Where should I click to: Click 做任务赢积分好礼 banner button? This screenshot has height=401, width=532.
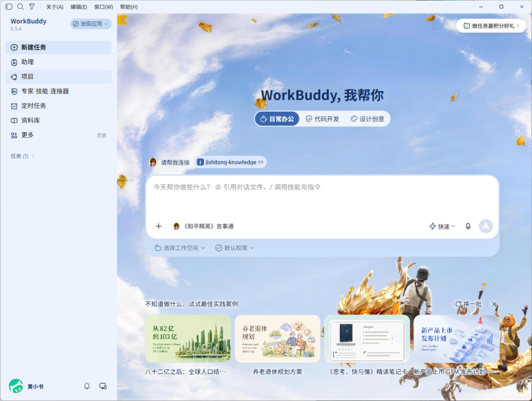(x=491, y=26)
